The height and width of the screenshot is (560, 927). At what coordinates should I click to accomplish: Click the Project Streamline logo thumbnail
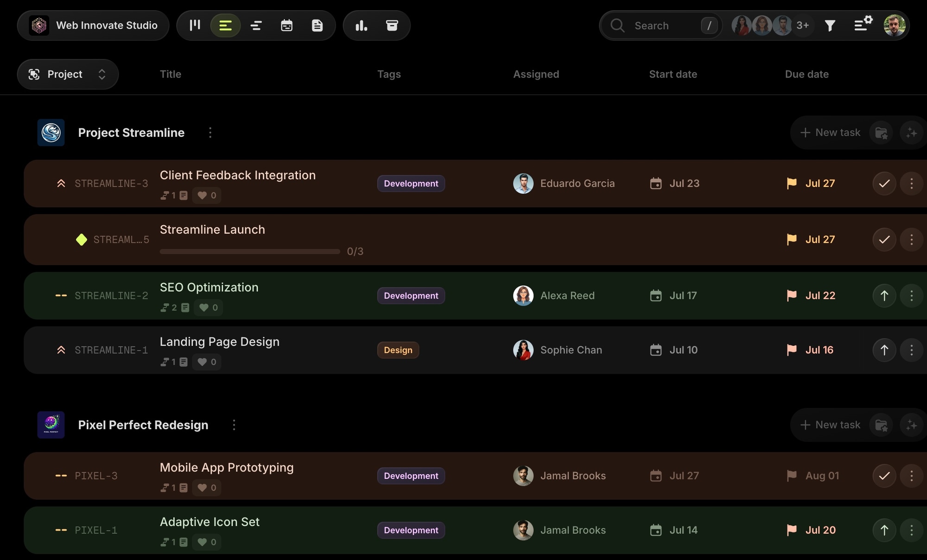pos(51,133)
